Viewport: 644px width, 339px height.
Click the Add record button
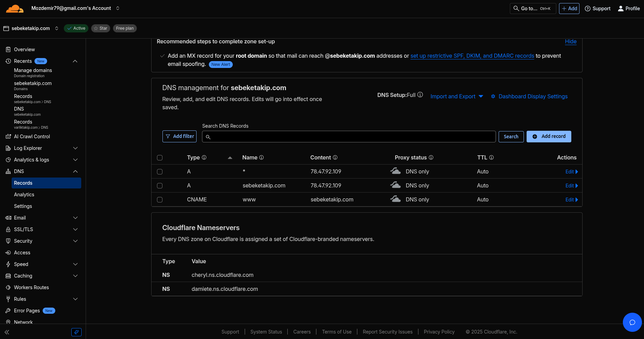coord(549,137)
